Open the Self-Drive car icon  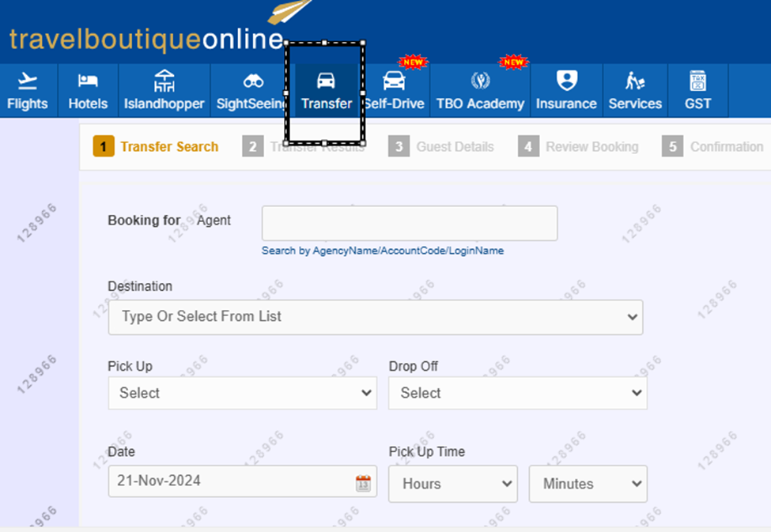[x=394, y=81]
